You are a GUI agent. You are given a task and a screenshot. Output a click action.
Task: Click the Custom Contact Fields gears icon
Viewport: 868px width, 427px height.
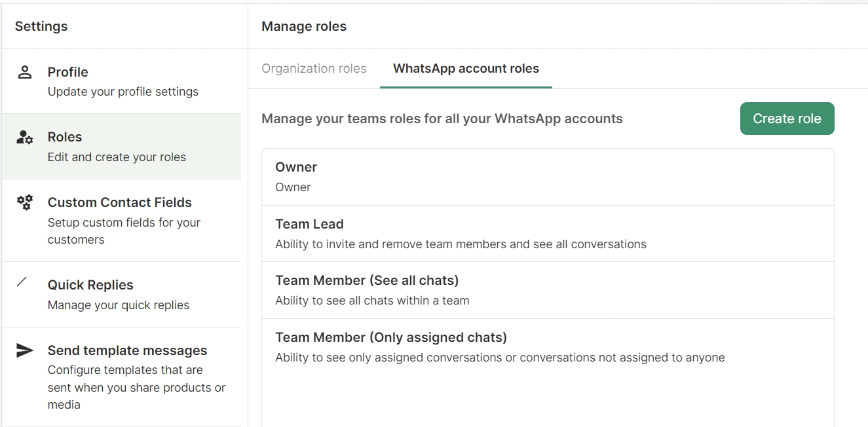click(25, 202)
